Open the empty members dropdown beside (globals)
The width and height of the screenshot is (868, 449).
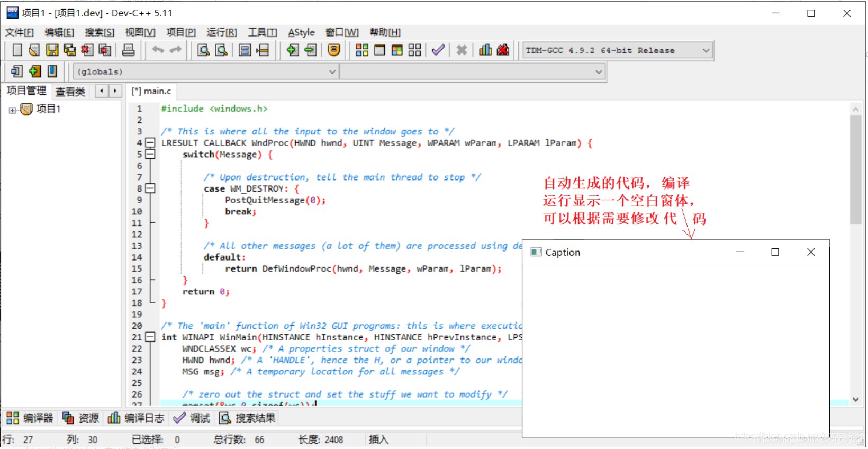coord(472,71)
